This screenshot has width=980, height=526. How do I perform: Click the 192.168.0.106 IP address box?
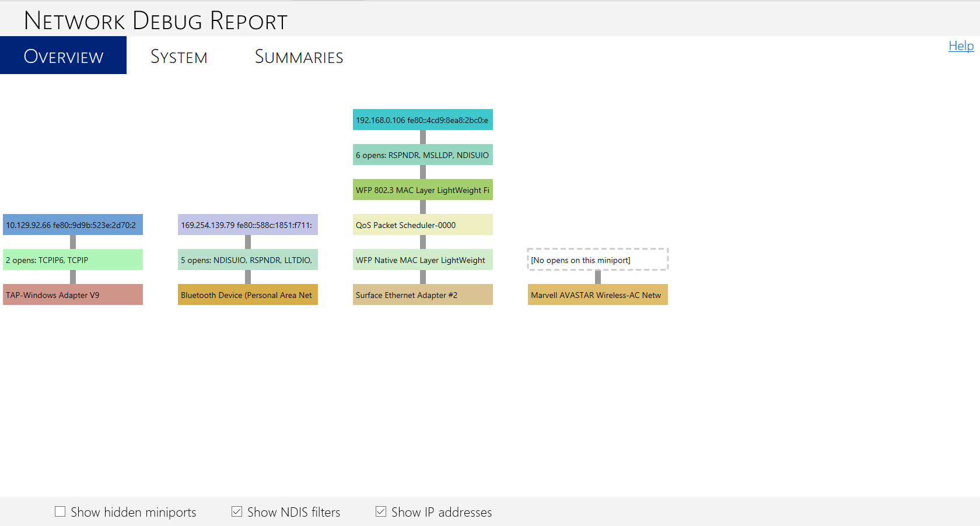coord(422,120)
